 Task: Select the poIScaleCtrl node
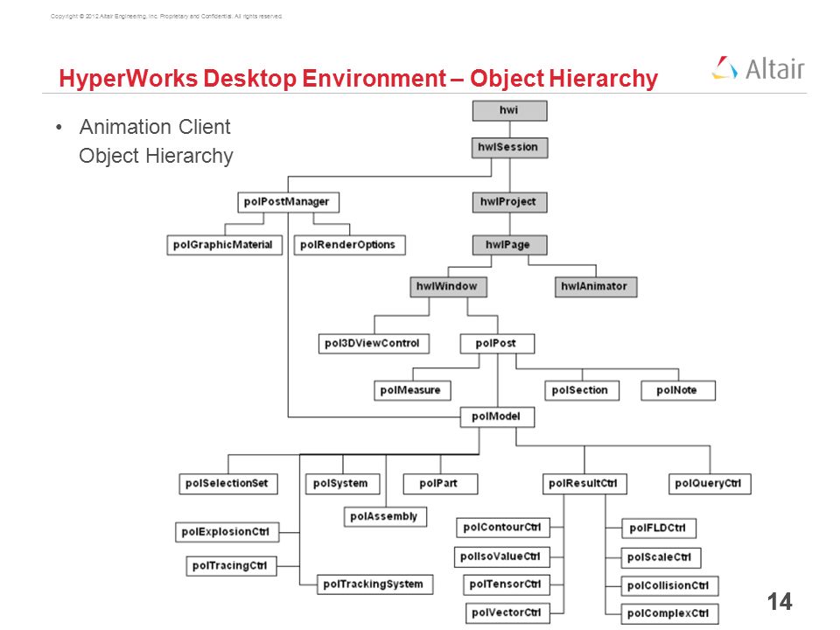(x=661, y=557)
